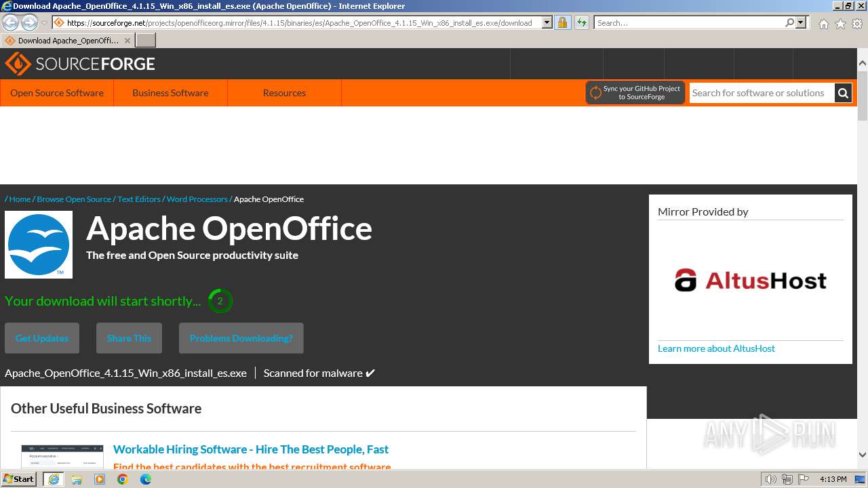Image resolution: width=868 pixels, height=488 pixels.
Task: Click the Text Editors breadcrumb
Action: pos(139,199)
